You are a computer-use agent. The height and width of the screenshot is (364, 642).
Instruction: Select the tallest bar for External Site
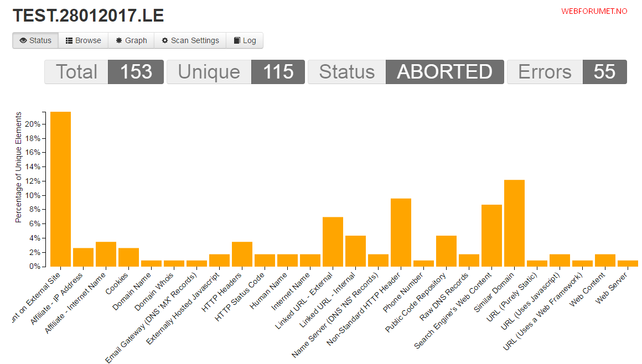pyautogui.click(x=60, y=189)
